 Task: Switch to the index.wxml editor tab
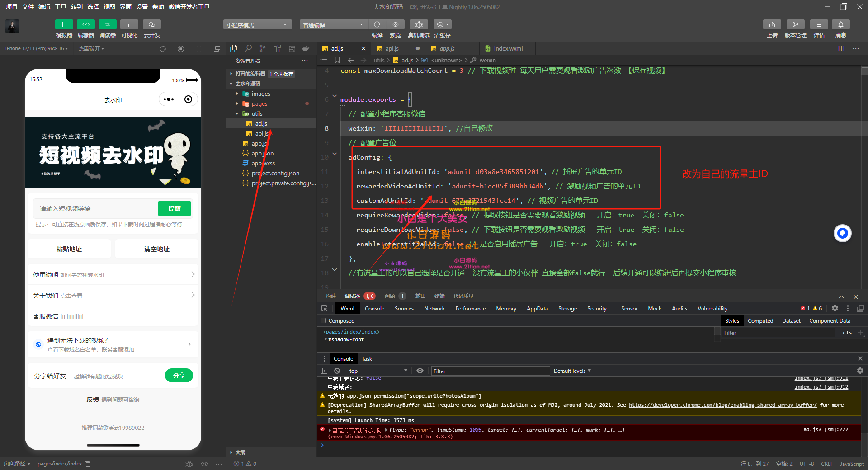pyautogui.click(x=508, y=48)
